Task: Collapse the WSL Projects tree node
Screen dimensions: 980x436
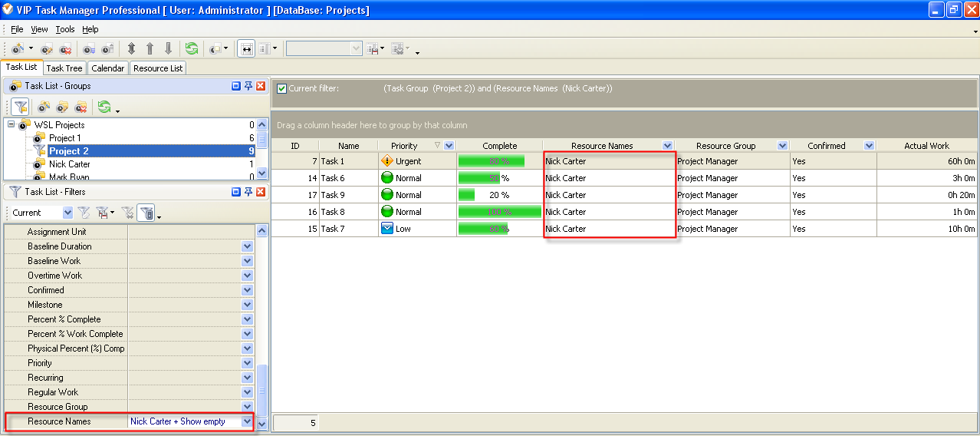Action: pos(11,124)
